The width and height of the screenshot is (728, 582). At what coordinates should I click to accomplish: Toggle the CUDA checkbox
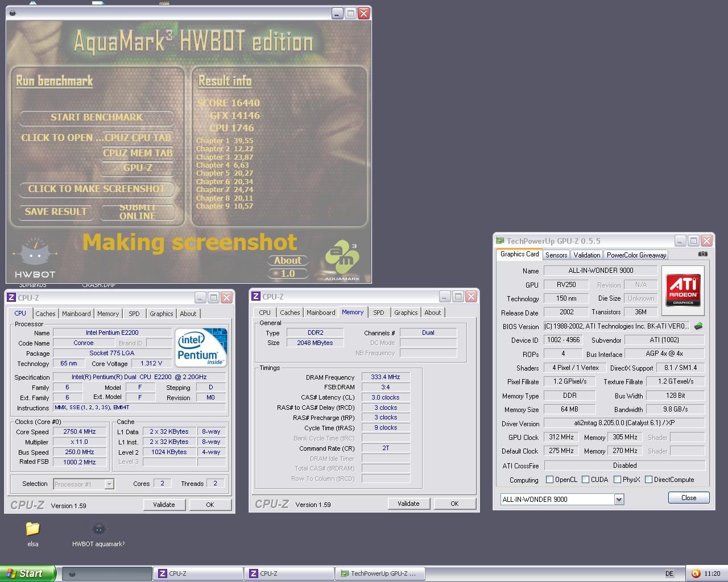(585, 480)
